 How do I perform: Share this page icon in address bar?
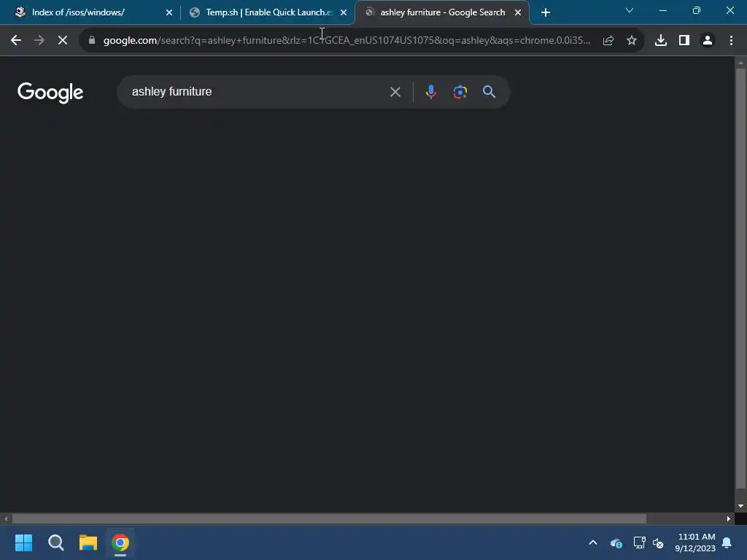pyautogui.click(x=608, y=41)
